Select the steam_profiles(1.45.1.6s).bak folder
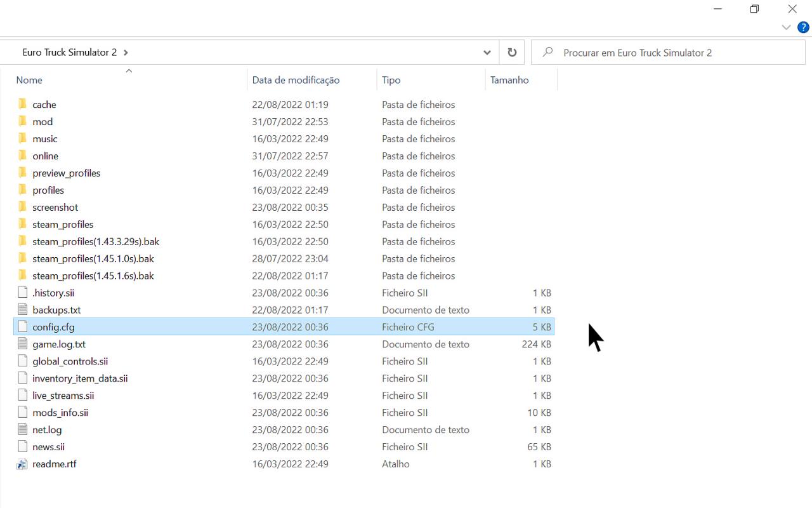The width and height of the screenshot is (812, 508). (93, 276)
